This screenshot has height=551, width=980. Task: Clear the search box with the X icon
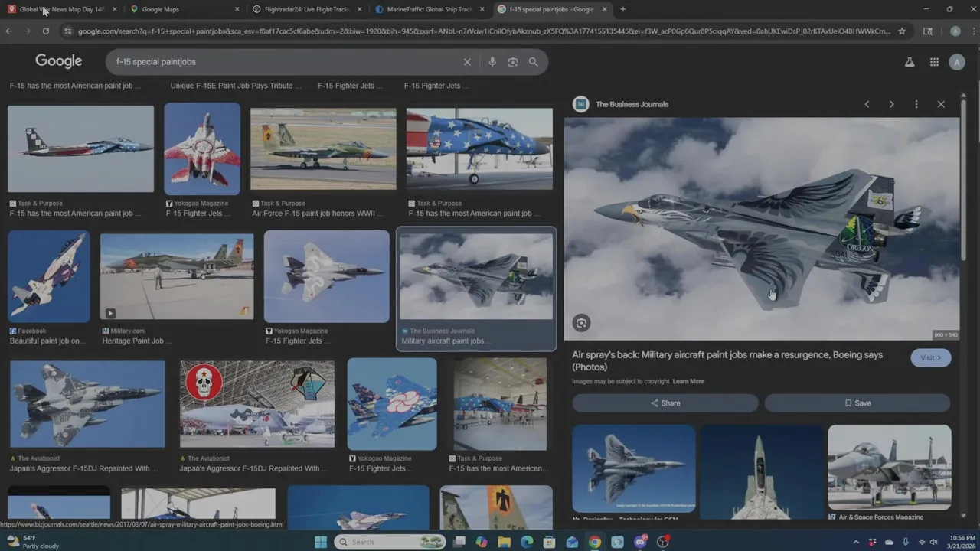(467, 62)
